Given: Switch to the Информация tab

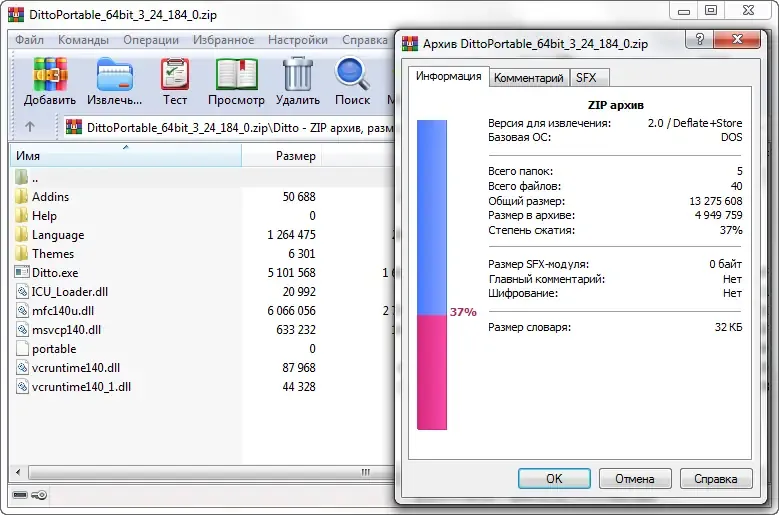Looking at the screenshot, I should [x=449, y=76].
